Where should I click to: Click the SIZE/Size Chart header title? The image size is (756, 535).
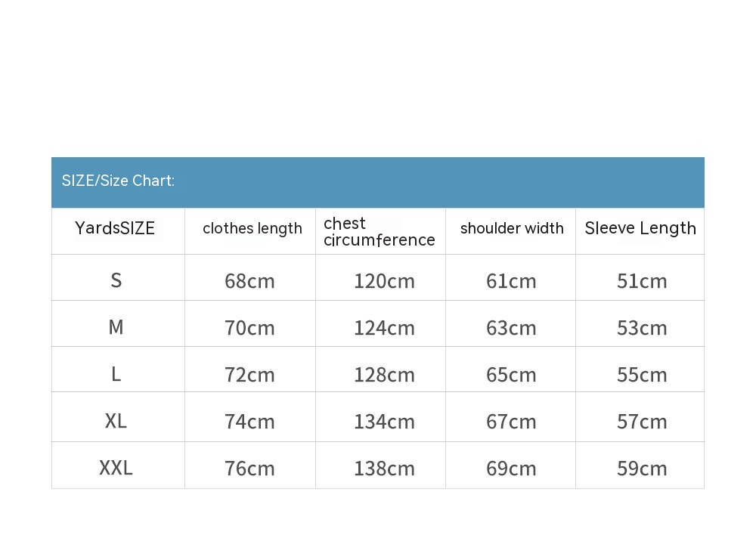coord(119,181)
